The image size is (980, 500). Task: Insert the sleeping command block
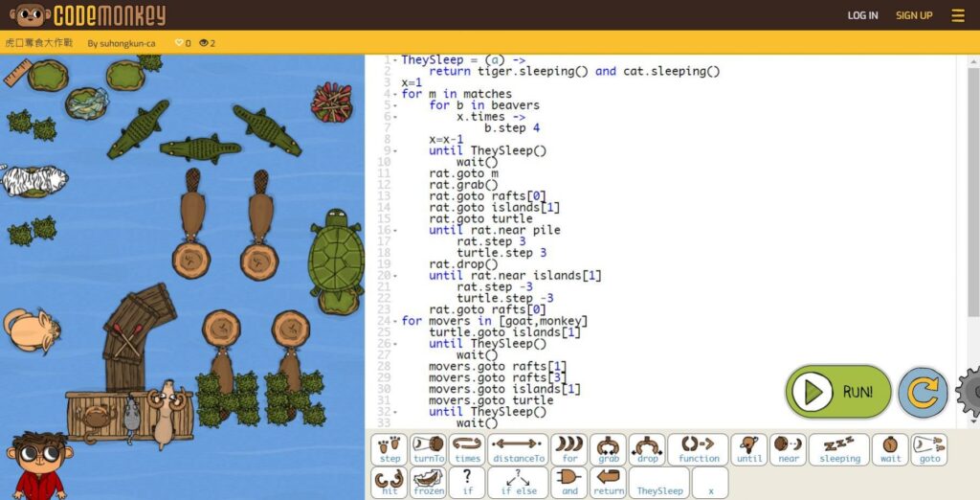(838, 449)
